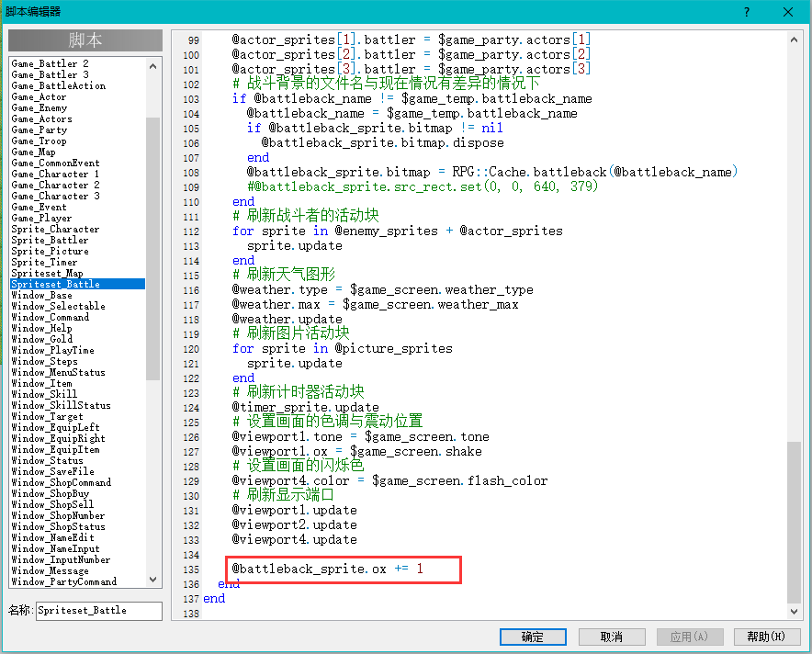The width and height of the screenshot is (812, 654).
Task: Select Window_SaveFile script entry
Action: click(x=53, y=471)
